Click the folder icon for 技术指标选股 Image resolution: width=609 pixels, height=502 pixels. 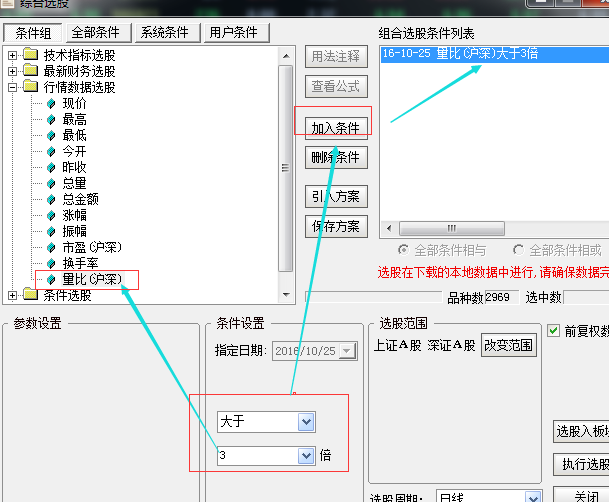click(31, 54)
